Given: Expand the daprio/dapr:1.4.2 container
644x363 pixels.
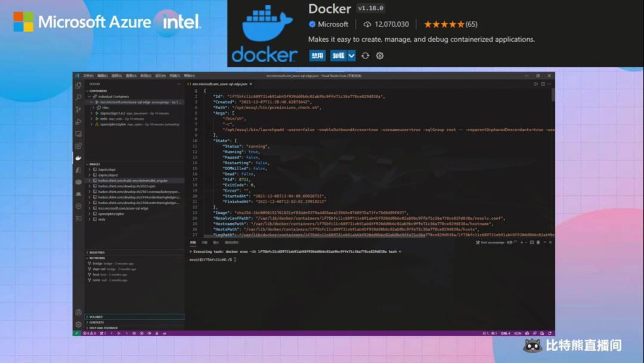Looking at the screenshot, I should (92, 113).
